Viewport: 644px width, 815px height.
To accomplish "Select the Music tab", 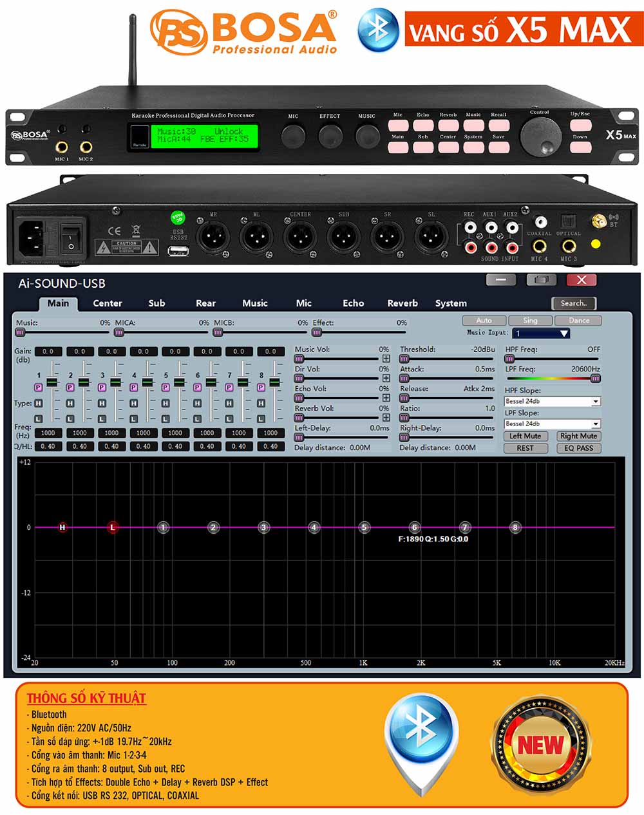I will click(255, 303).
